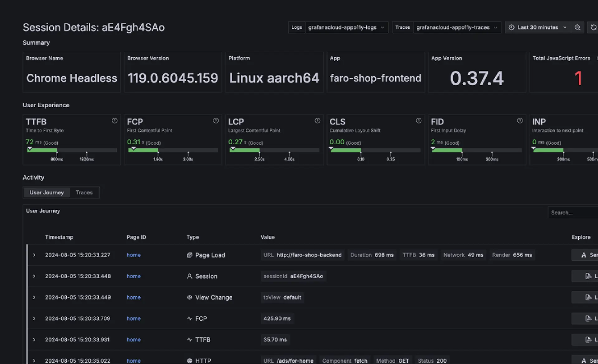598x364 pixels.
Task: Click the FCP row type icon
Action: tap(189, 319)
